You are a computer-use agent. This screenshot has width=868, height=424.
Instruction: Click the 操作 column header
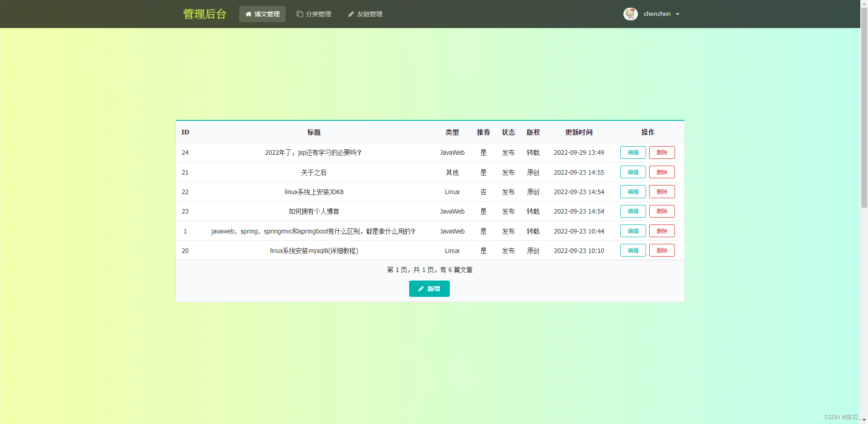tap(647, 132)
